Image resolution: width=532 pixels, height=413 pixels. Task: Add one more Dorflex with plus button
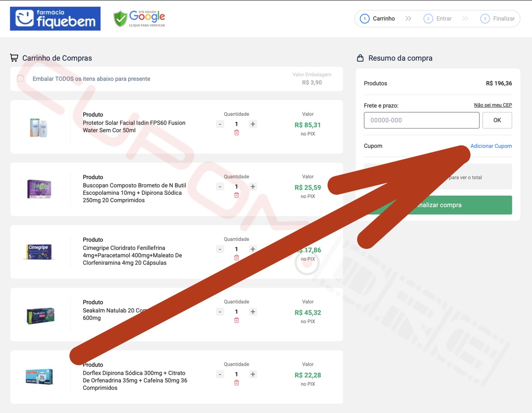253,375
